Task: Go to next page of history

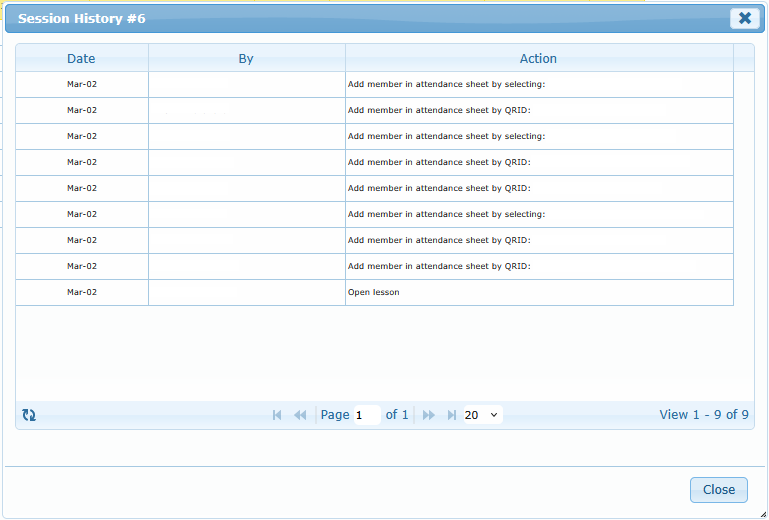Action: [x=429, y=415]
